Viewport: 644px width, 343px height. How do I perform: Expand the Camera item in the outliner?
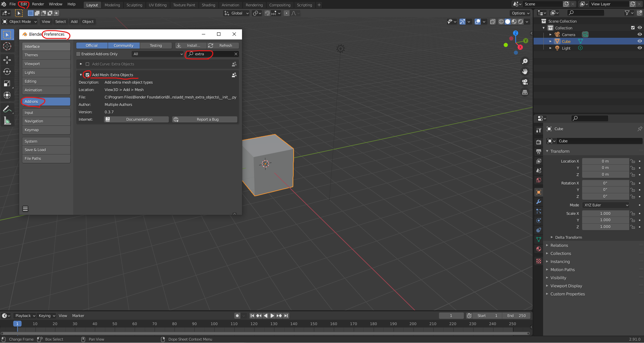click(x=550, y=34)
